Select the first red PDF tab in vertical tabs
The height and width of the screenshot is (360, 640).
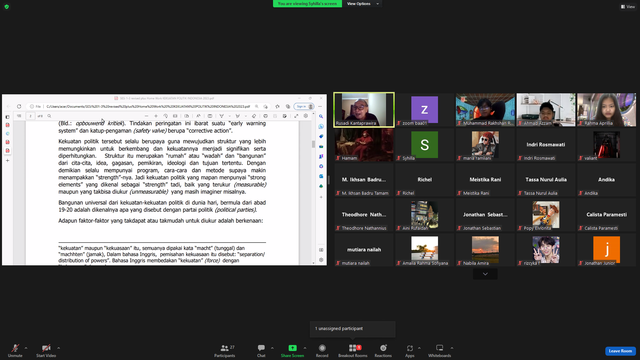[x=7, y=125]
